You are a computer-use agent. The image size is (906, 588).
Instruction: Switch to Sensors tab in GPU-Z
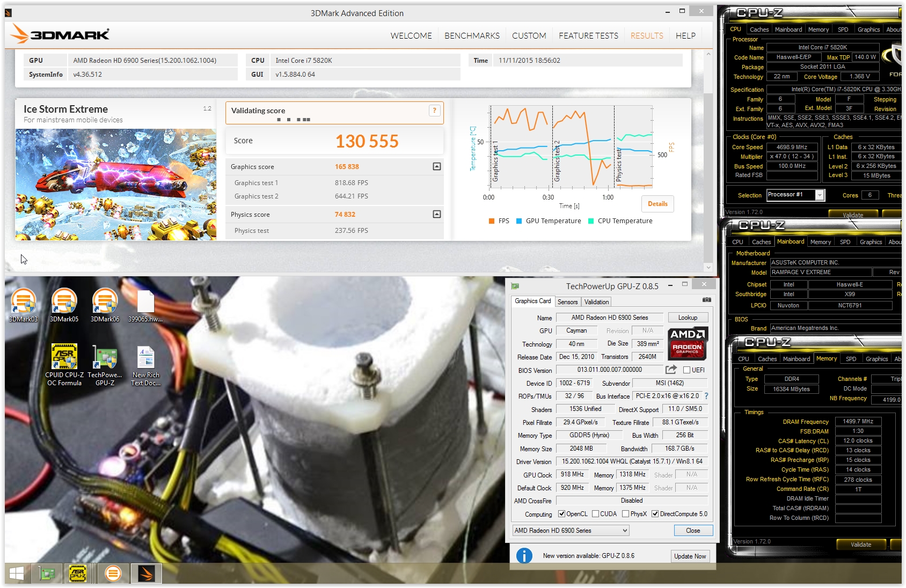coord(567,302)
